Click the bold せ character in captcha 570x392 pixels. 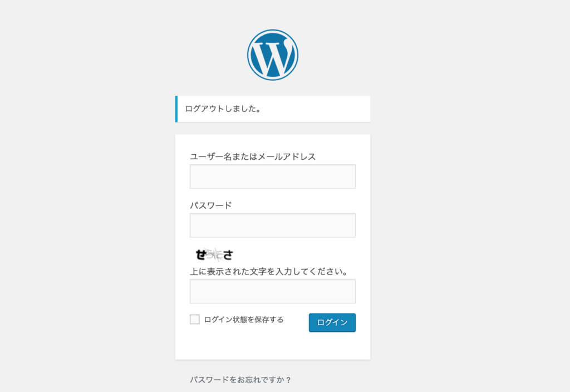(x=200, y=254)
